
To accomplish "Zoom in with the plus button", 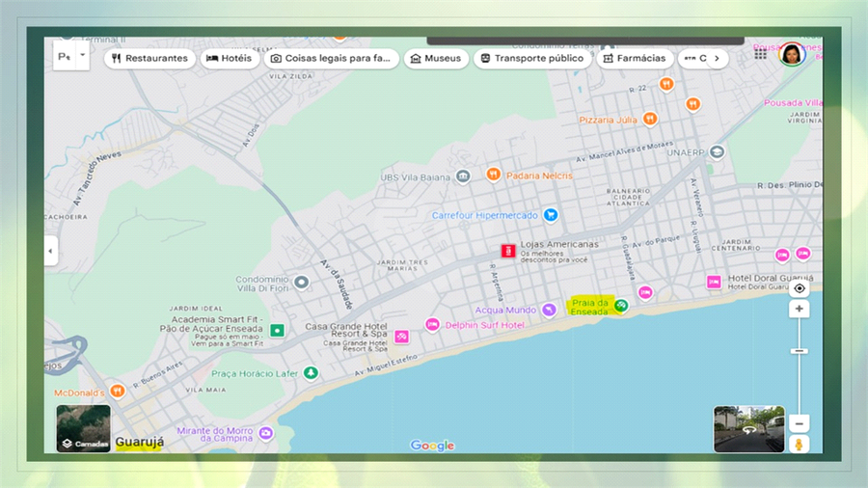I will 799,309.
